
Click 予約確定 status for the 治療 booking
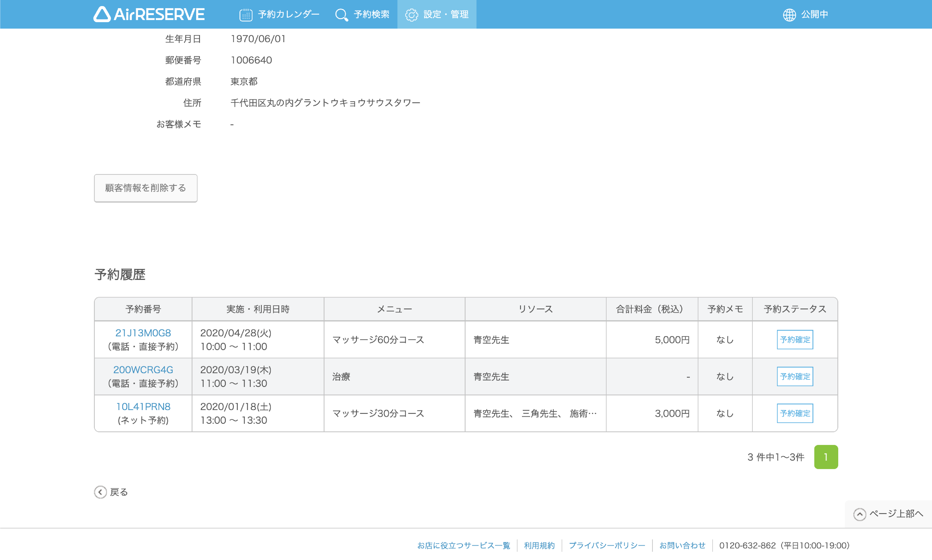point(795,376)
